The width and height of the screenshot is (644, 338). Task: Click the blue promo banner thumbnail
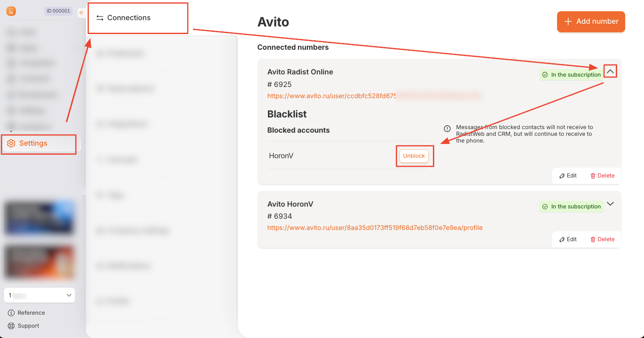tap(39, 218)
